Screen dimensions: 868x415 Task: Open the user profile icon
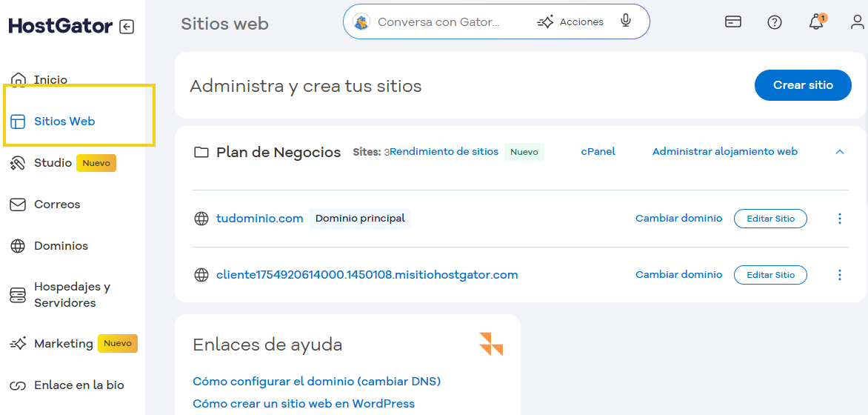858,22
